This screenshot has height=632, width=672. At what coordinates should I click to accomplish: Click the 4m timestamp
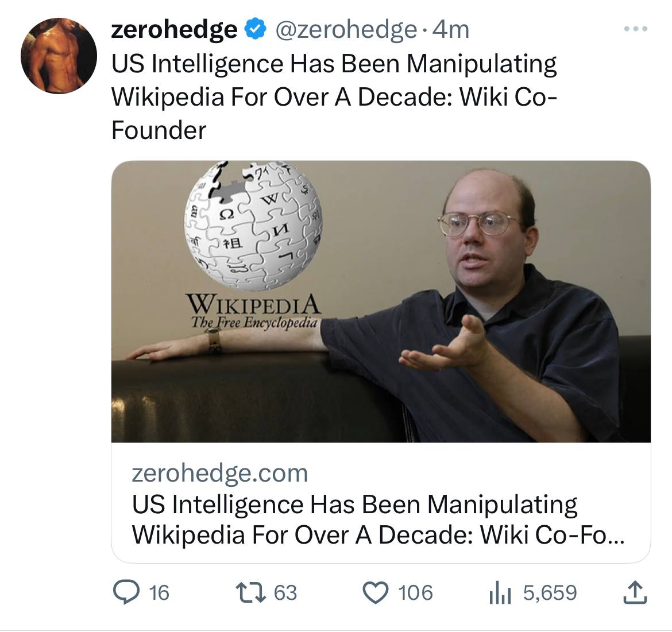(451, 29)
